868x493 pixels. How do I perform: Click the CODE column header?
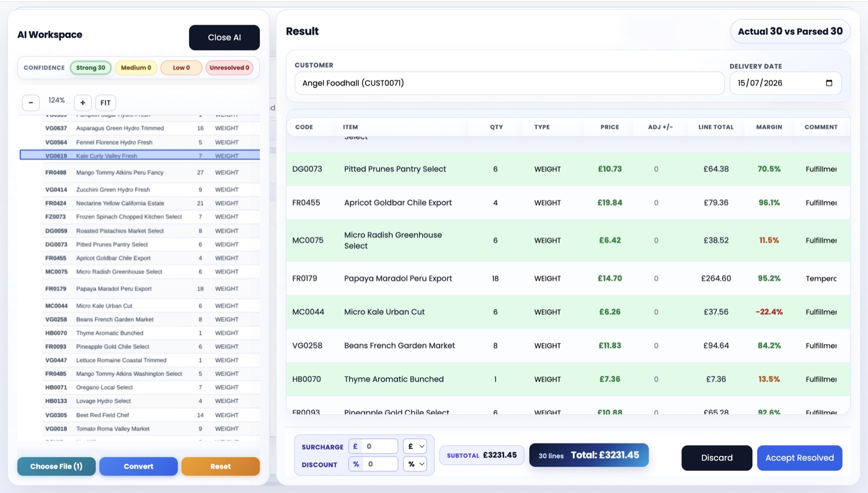(x=304, y=127)
